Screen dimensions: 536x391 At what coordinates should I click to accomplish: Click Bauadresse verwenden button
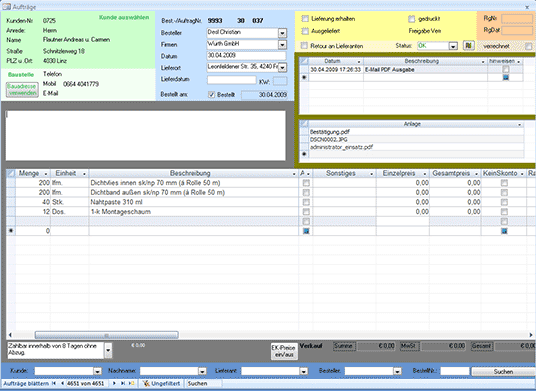(x=22, y=90)
